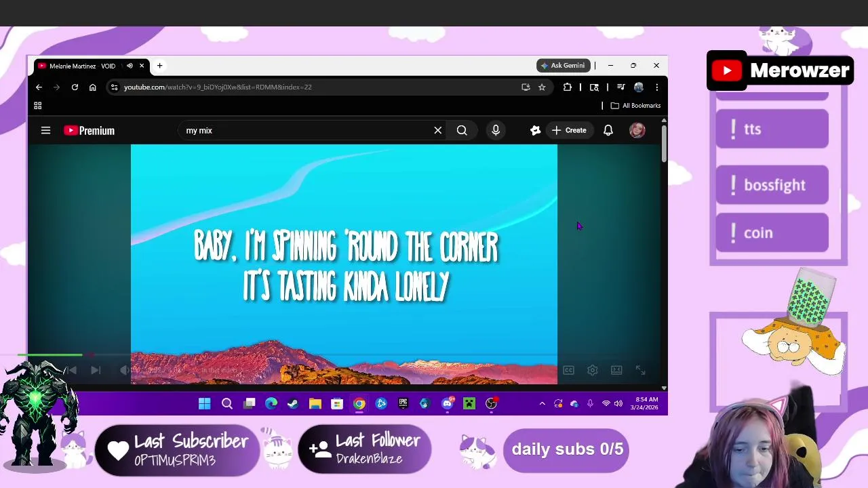This screenshot has width=868, height=488.
Task: Open Ask Gemini in Chrome
Action: click(563, 66)
